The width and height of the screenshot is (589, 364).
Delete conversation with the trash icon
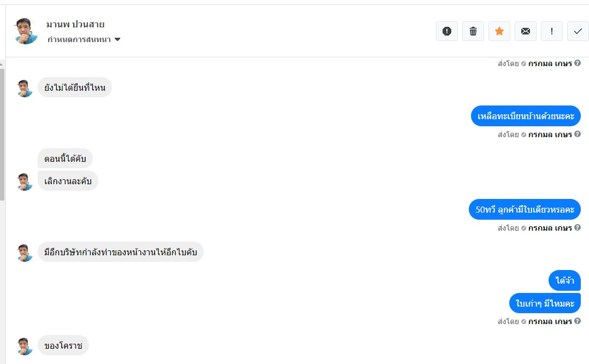coord(473,31)
